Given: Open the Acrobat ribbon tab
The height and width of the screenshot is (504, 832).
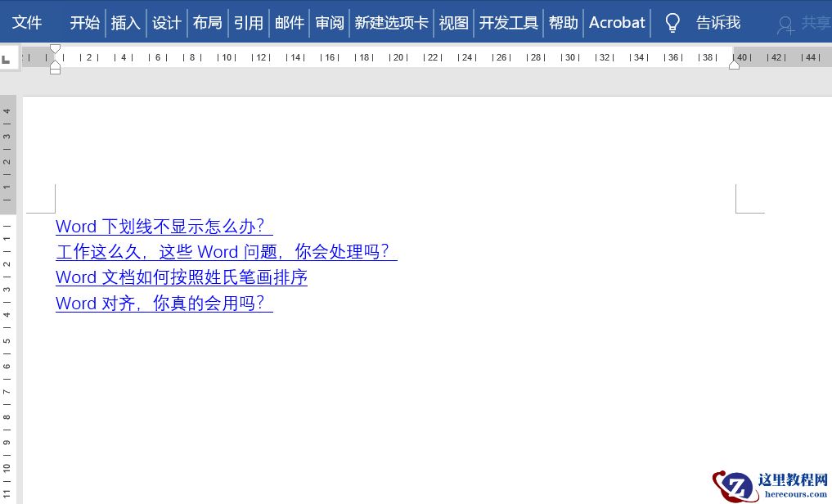Looking at the screenshot, I should (x=617, y=22).
